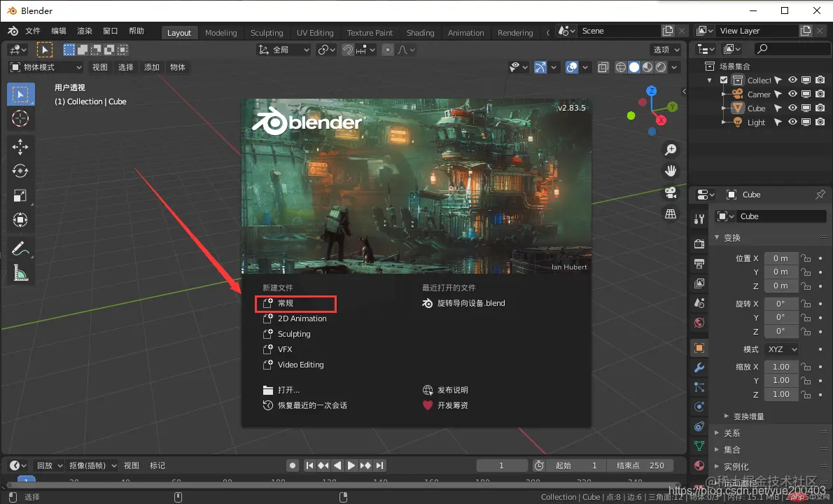Click the pan view hand icon
Image resolution: width=833 pixels, height=504 pixels.
pyautogui.click(x=671, y=171)
